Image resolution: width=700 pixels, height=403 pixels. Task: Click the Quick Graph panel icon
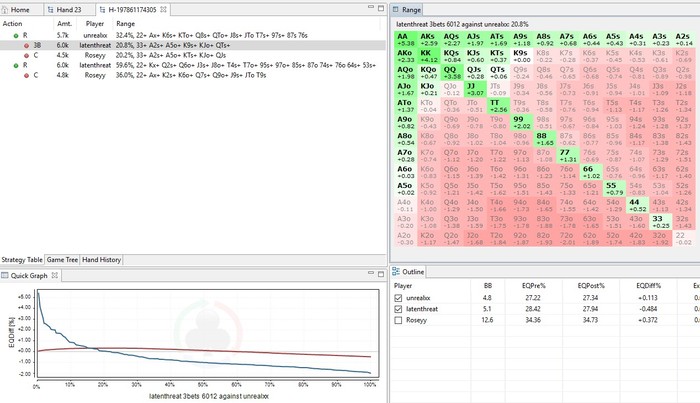click(5, 275)
